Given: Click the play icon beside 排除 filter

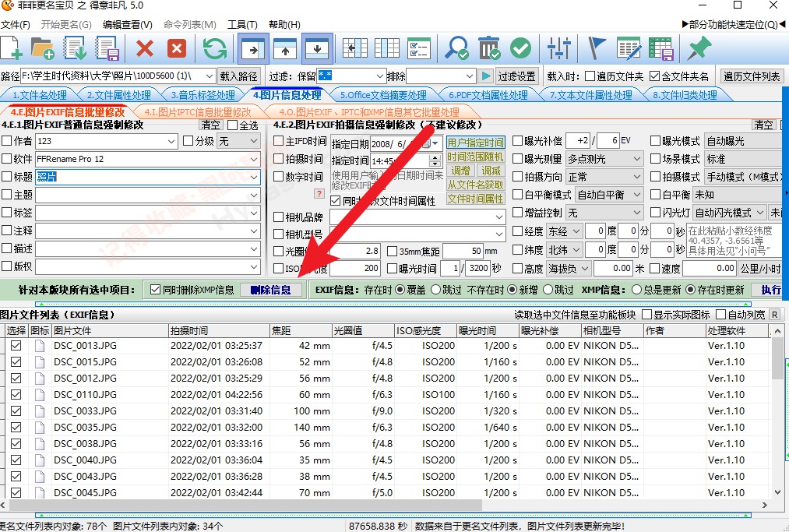Looking at the screenshot, I should [485, 76].
